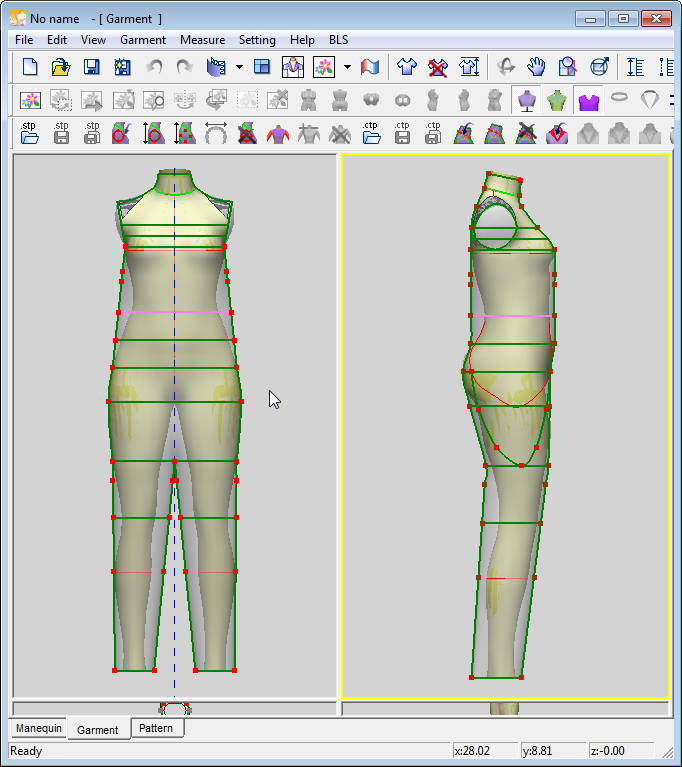This screenshot has width=682, height=767.
Task: Open the File menu
Action: 24,40
